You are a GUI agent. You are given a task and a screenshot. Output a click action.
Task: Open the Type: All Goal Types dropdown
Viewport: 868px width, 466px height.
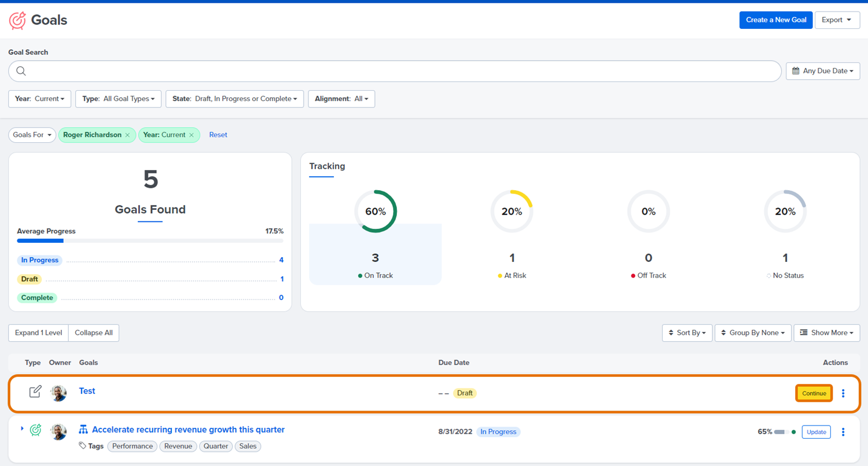click(x=118, y=99)
